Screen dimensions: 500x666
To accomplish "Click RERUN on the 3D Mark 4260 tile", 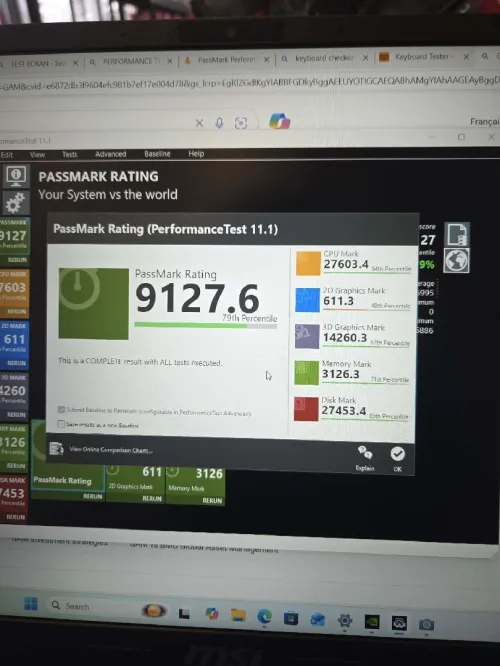I will [16, 414].
